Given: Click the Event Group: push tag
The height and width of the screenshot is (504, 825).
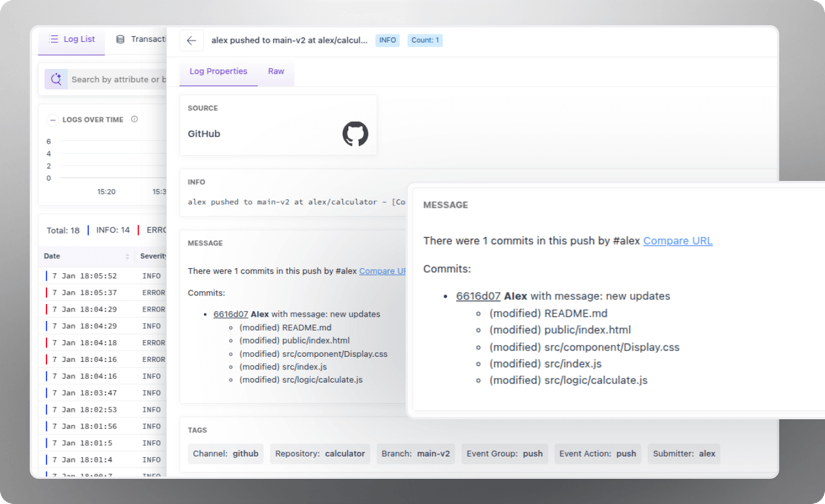Looking at the screenshot, I should (x=505, y=454).
